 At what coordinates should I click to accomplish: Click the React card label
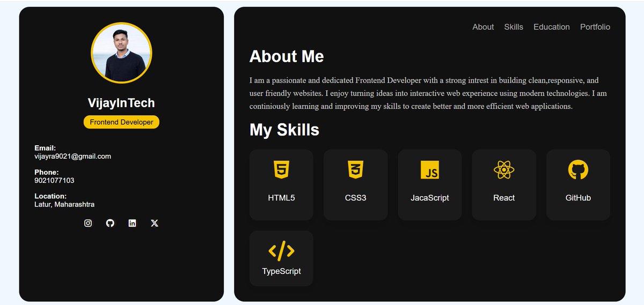504,198
